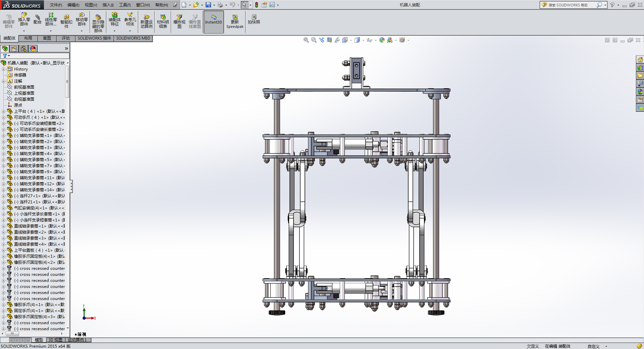The image size is (644, 349).
Task: Expand the 可动手爪 ( 4 ) <1> component node
Action: (x=3, y=117)
